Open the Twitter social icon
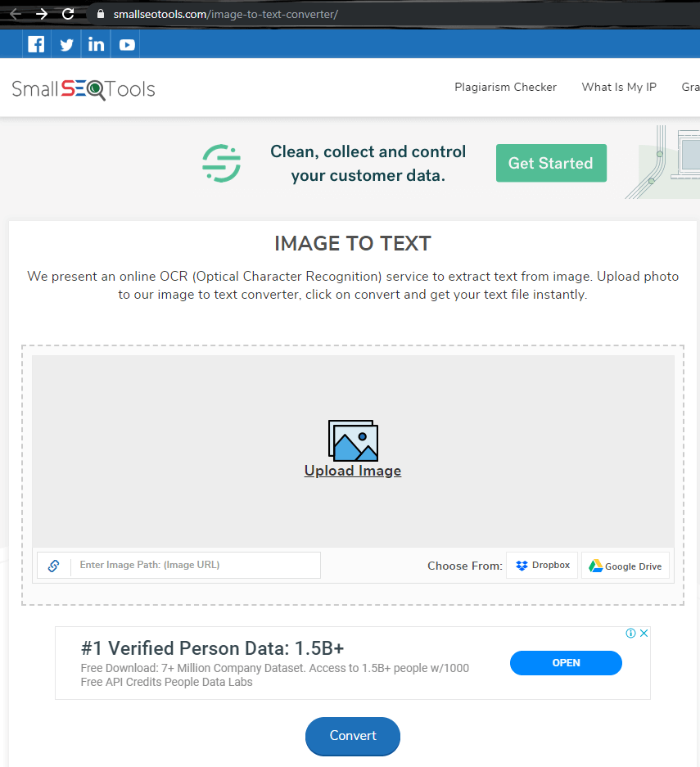700x767 pixels. (65, 43)
